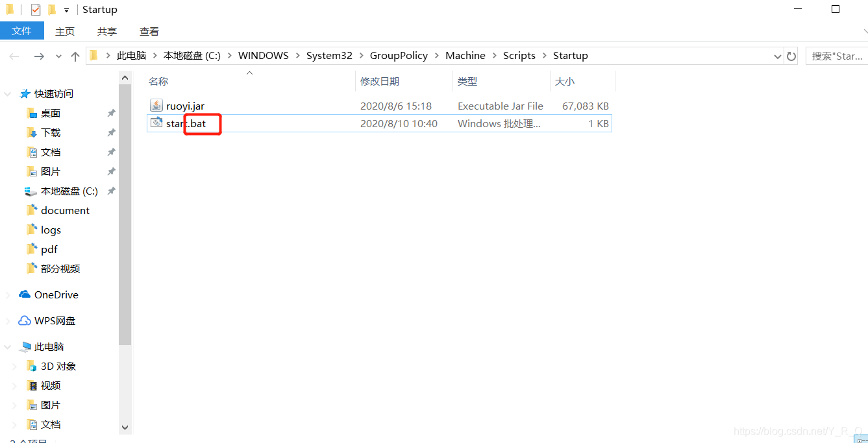Click the navigation pane scrollbar thumb

click(125, 214)
